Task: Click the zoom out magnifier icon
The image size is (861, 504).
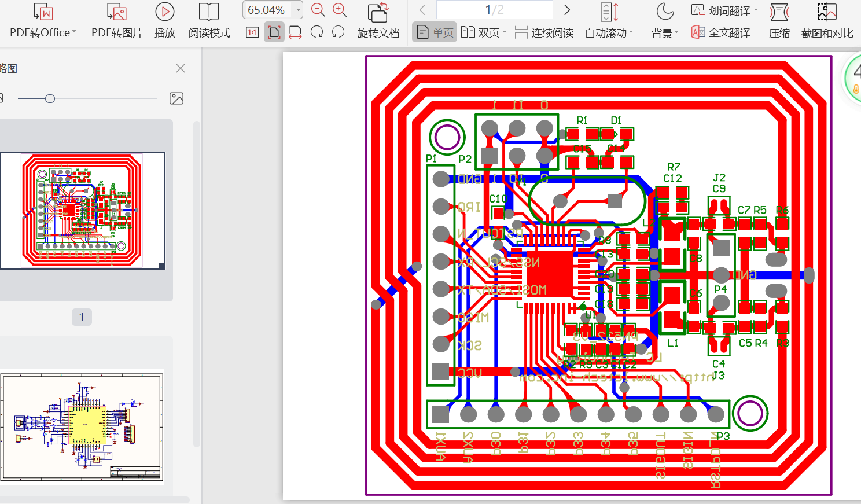Action: point(318,10)
